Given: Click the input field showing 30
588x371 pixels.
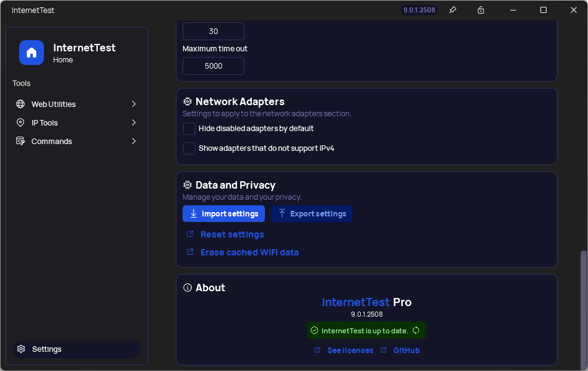Looking at the screenshot, I should (x=214, y=31).
